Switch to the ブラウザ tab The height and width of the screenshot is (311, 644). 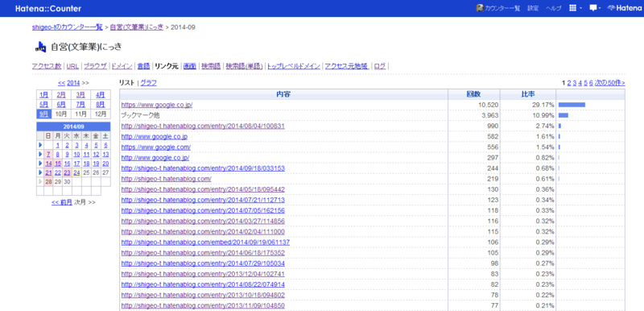(x=95, y=66)
